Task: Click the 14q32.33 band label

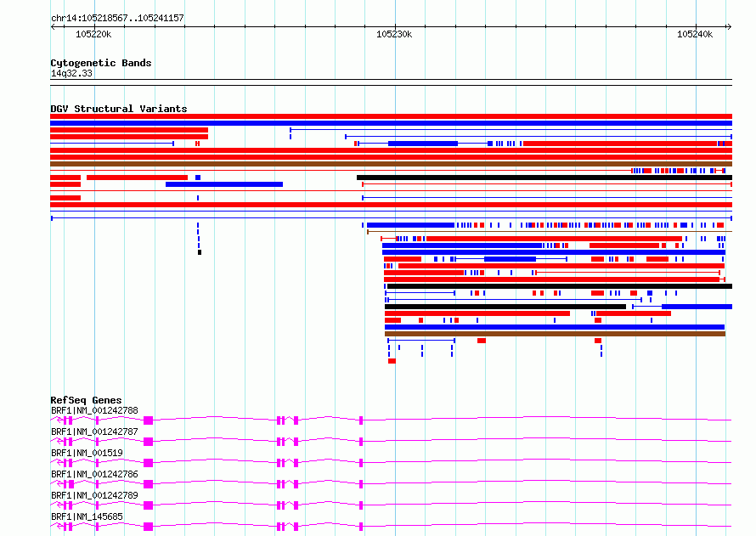Action: [x=71, y=73]
